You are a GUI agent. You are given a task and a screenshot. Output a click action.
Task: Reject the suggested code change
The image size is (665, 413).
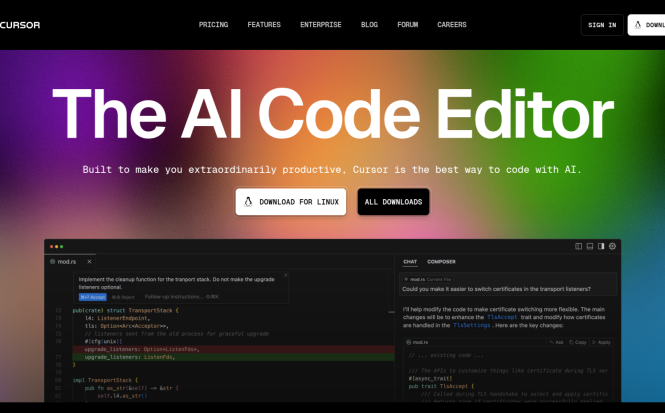(123, 297)
